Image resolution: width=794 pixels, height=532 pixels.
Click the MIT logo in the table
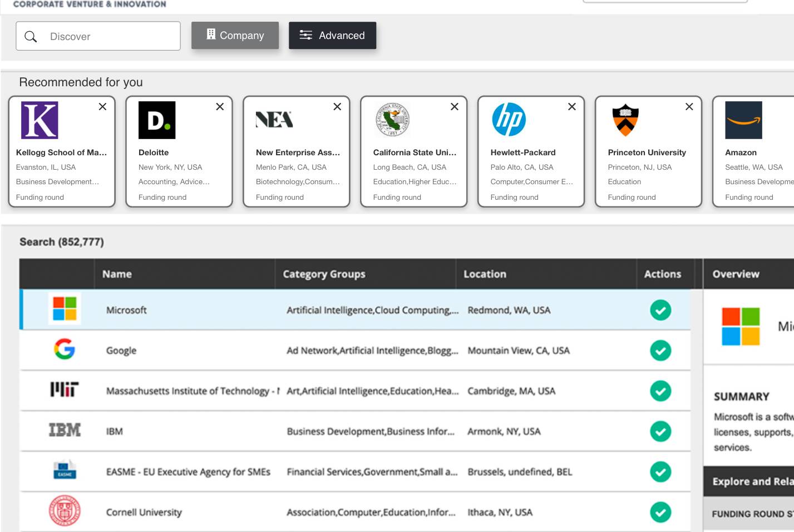65,390
